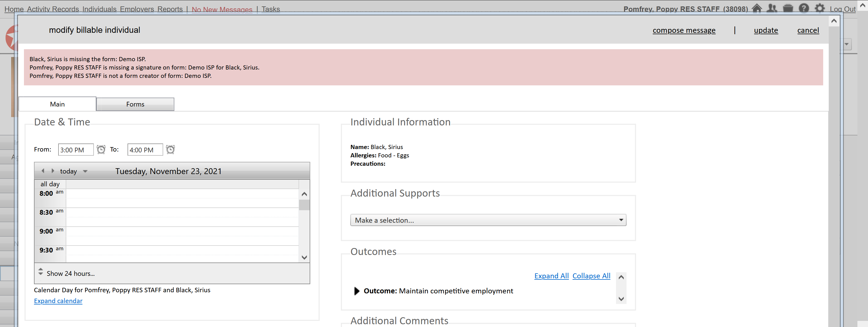Log Out of the application
The width and height of the screenshot is (868, 327).
842,9
